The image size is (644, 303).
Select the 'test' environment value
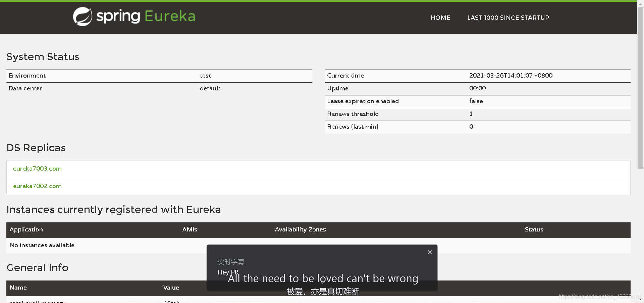(x=205, y=76)
